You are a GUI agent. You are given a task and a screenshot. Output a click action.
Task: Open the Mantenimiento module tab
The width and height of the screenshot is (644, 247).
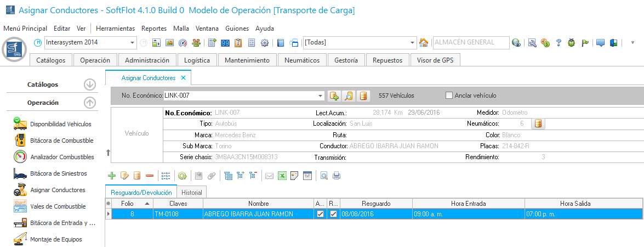(247, 60)
